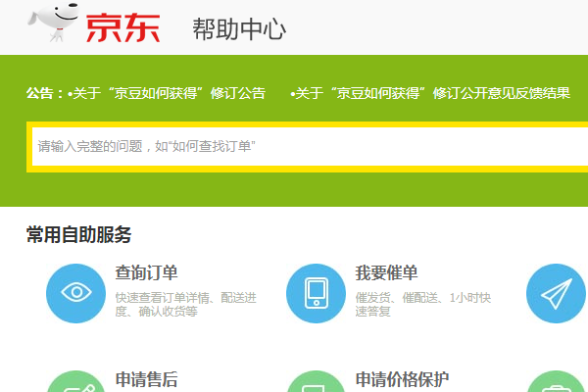Open the 申请售后 service title
Image resolution: width=588 pixels, height=392 pixels.
click(146, 379)
